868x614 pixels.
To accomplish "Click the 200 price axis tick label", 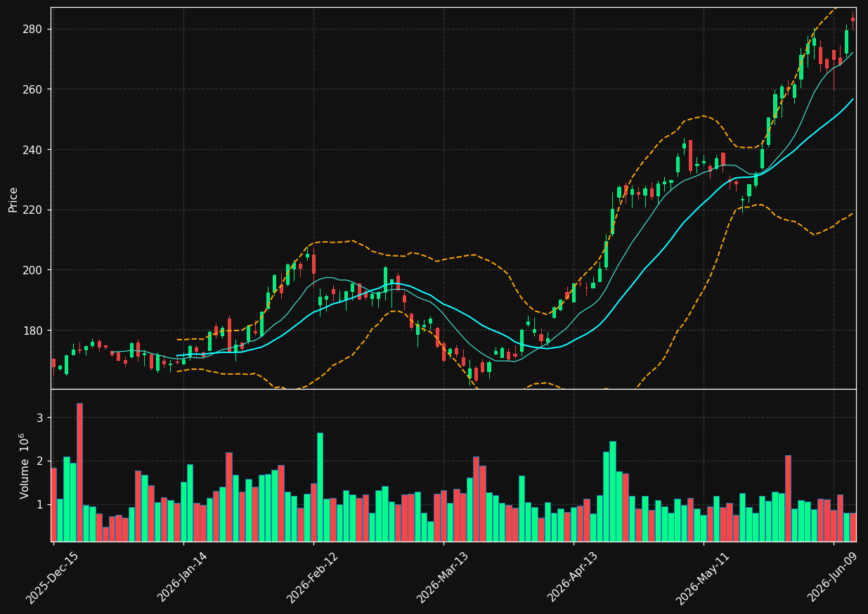I will 34,270.
